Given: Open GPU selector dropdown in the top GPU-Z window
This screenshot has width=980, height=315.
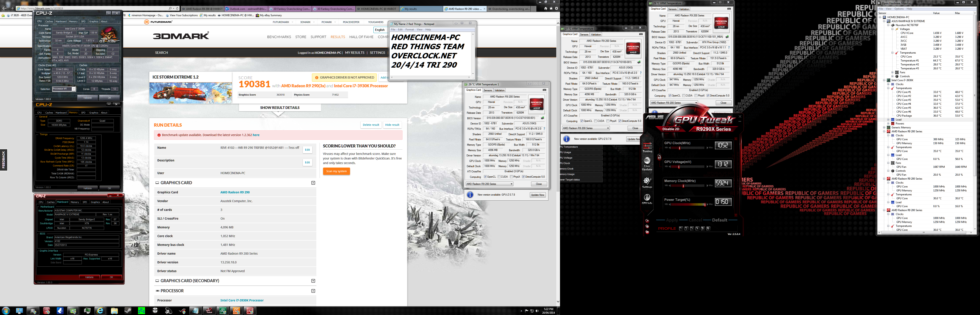Looking at the screenshot, I should point(674,103).
